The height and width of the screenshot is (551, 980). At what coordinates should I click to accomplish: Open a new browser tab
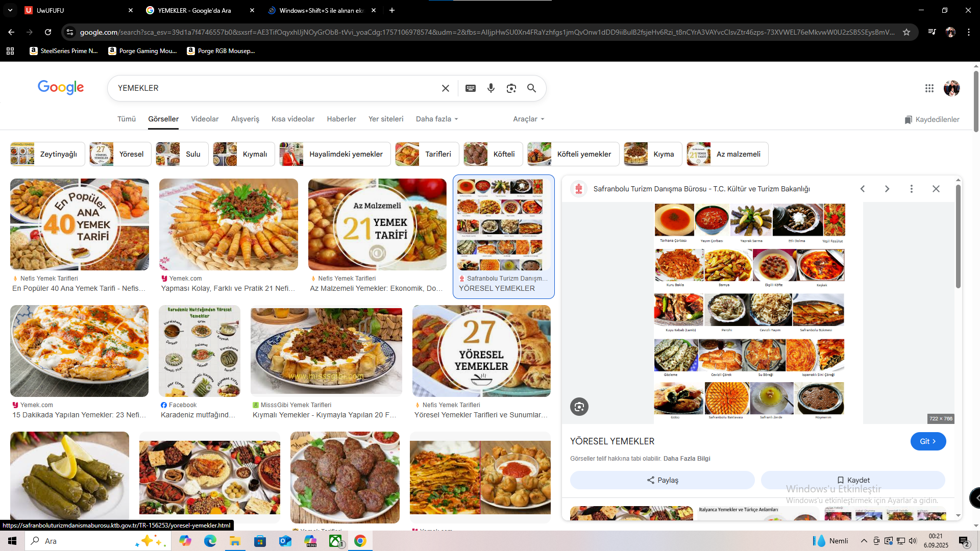point(392,10)
